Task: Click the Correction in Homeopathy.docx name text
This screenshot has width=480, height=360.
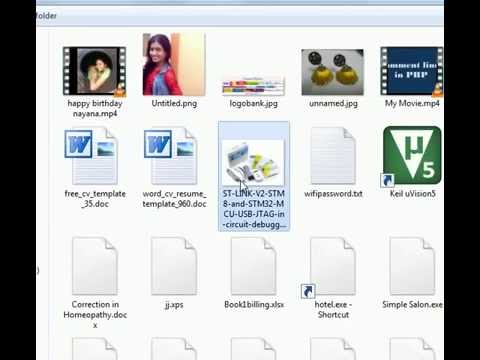Action: [95, 315]
